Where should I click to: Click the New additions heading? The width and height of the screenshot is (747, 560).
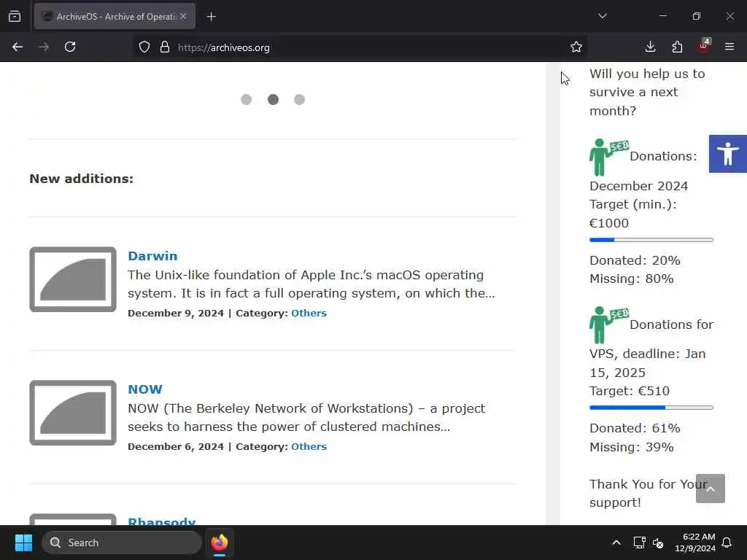(x=82, y=179)
